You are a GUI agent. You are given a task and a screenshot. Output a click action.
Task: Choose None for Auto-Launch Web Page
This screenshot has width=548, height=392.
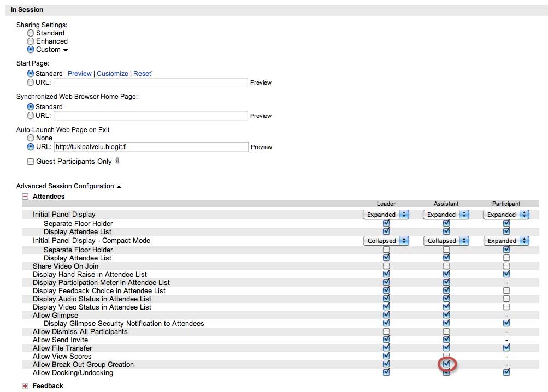pyautogui.click(x=31, y=138)
